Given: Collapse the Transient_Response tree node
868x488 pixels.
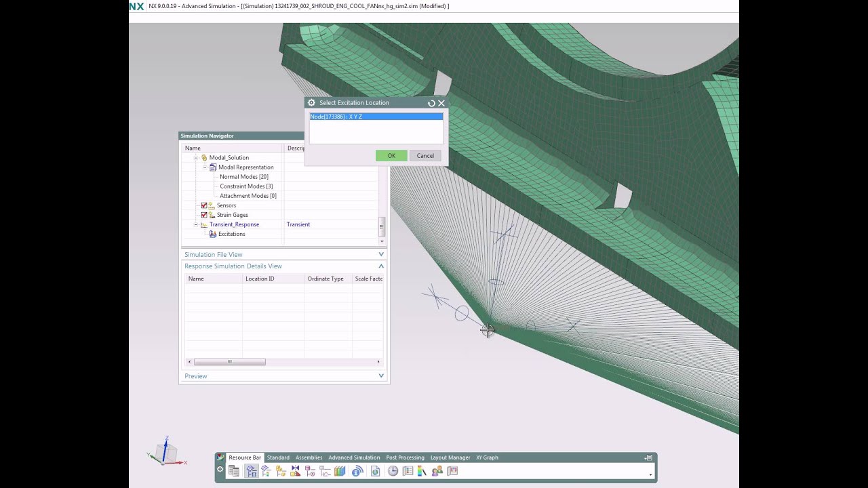Looking at the screenshot, I should click(196, 224).
